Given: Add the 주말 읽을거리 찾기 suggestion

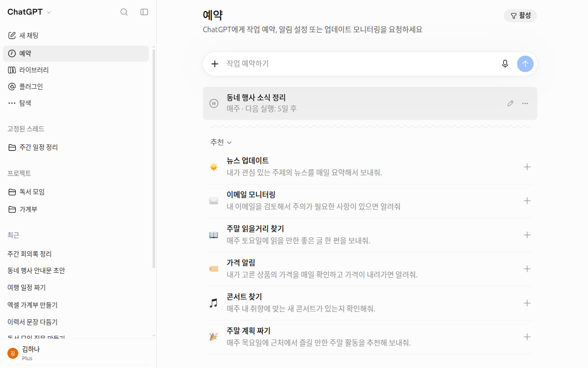Looking at the screenshot, I should pyautogui.click(x=527, y=235).
